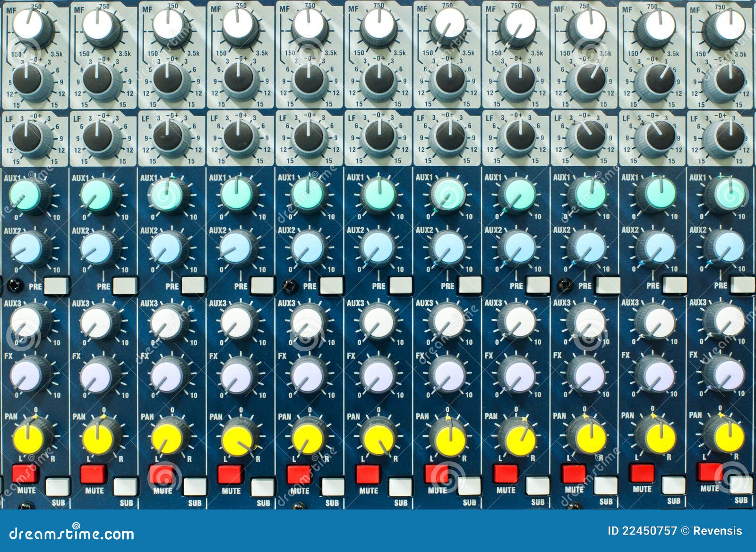Click the MUTE label on channel two
Image resolution: width=756 pixels, height=552 pixels.
(x=95, y=490)
